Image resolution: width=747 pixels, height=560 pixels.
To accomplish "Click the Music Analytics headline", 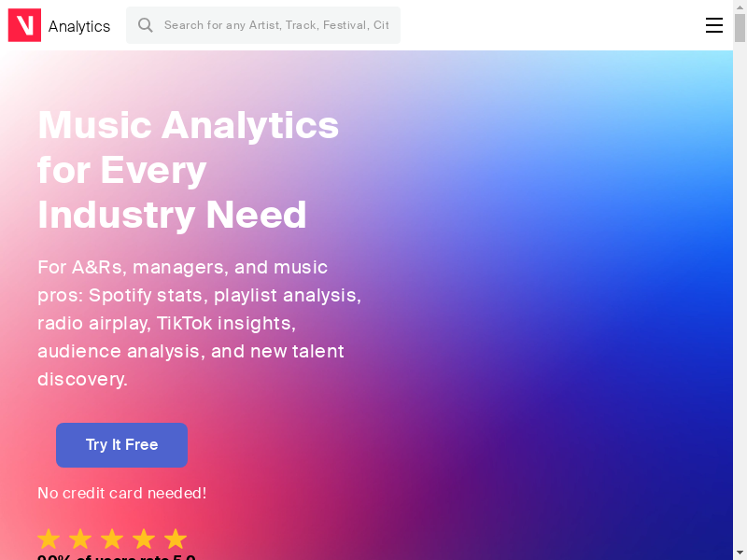I will [x=188, y=170].
